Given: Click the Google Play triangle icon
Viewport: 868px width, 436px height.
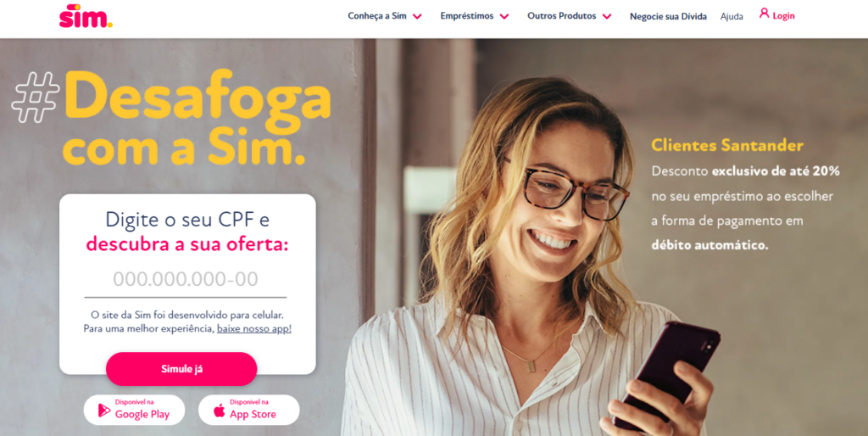Looking at the screenshot, I should (x=104, y=410).
